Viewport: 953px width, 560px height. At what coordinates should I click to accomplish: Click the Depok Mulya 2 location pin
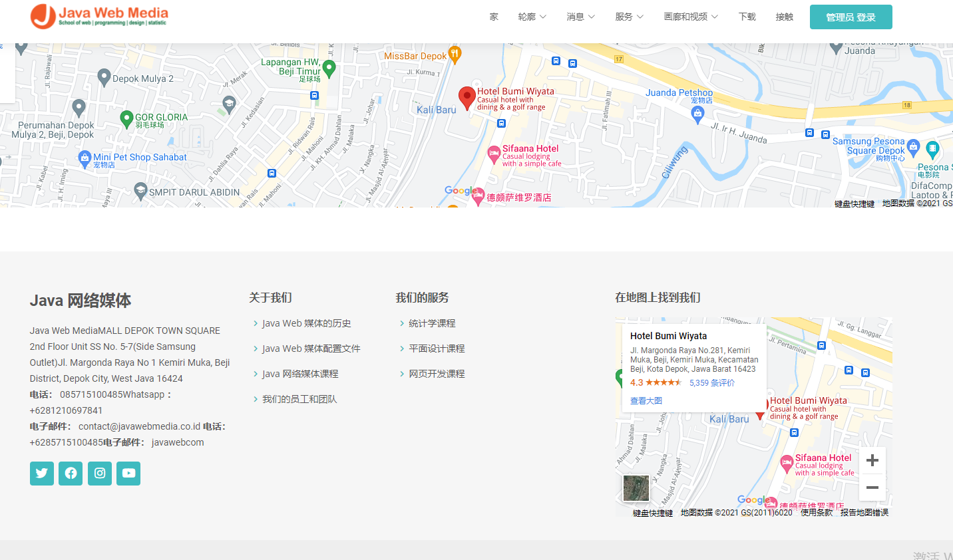[x=104, y=78]
